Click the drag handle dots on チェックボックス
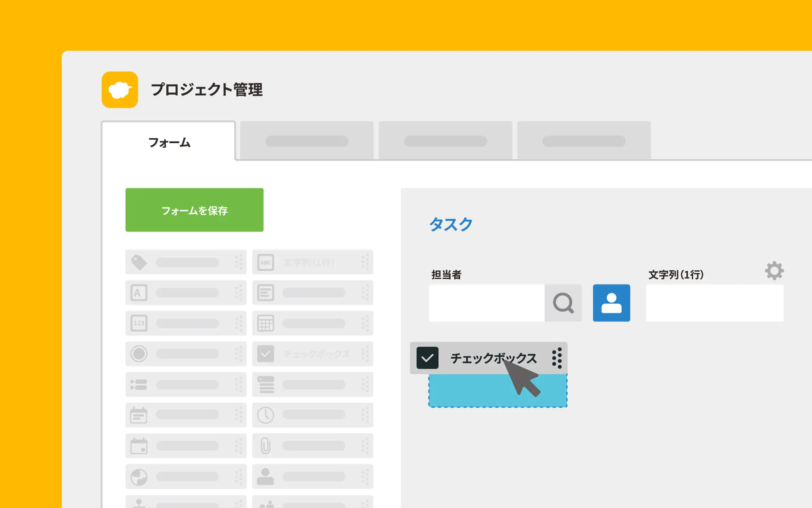 pyautogui.click(x=557, y=358)
